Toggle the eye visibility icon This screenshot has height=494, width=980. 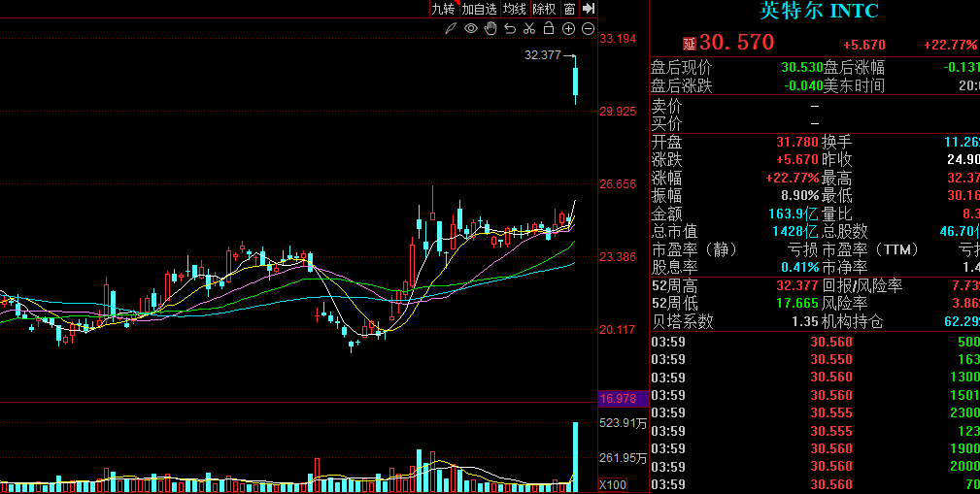[471, 29]
